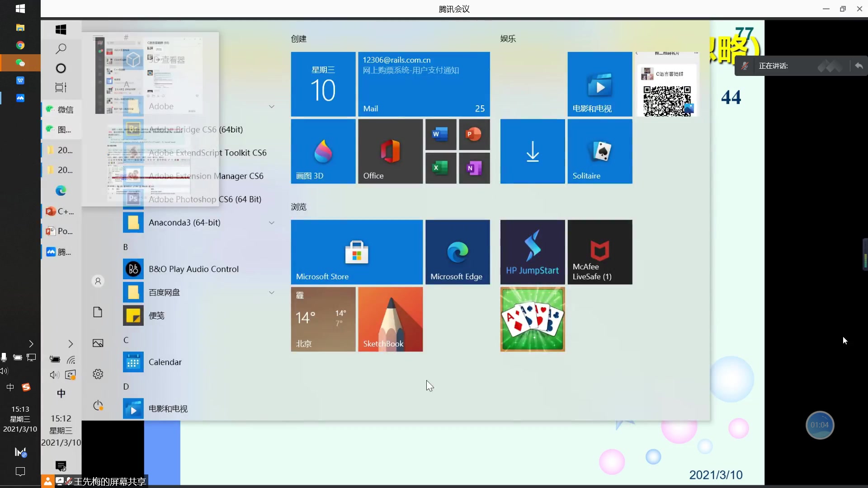Viewport: 868px width, 488px height.
Task: Click the HP JumpStart tile
Action: [532, 252]
